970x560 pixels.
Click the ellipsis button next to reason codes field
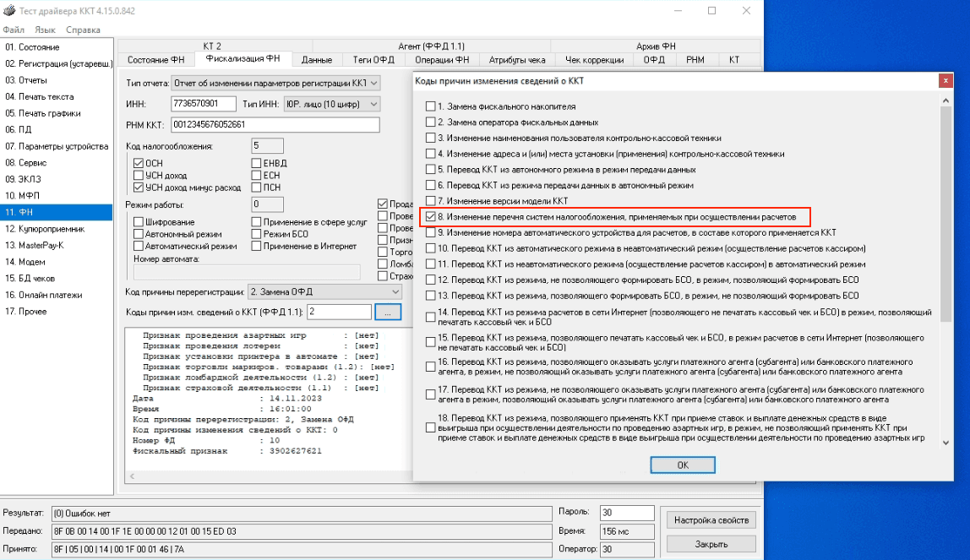tap(387, 312)
